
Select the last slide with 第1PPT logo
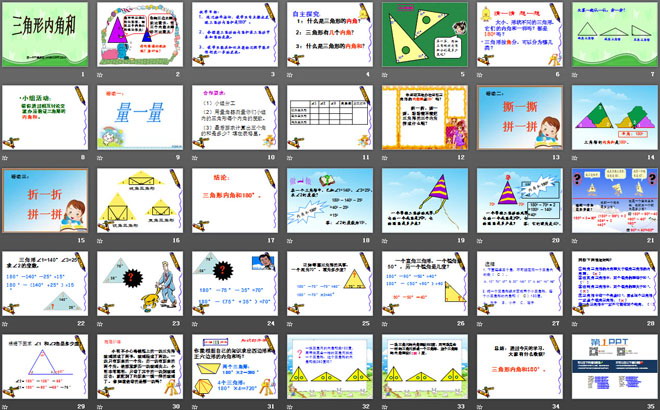coord(612,366)
